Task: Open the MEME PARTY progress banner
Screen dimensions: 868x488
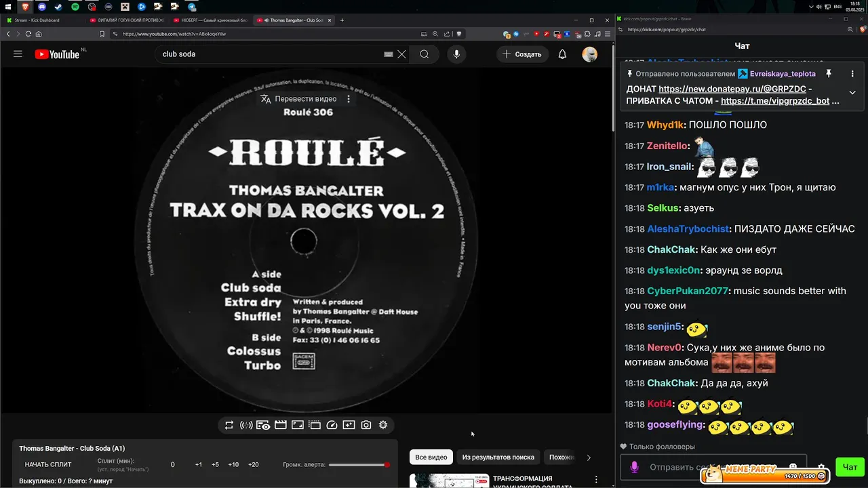Action: pyautogui.click(x=766, y=474)
